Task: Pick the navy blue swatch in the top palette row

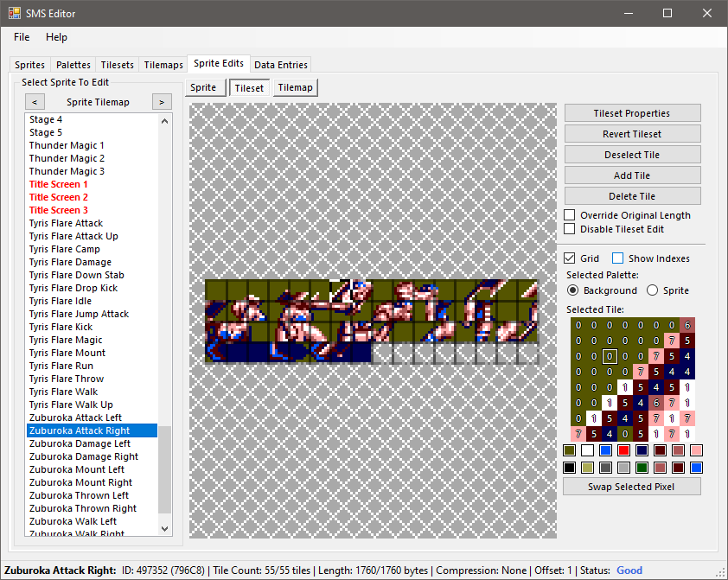Action: pos(642,450)
